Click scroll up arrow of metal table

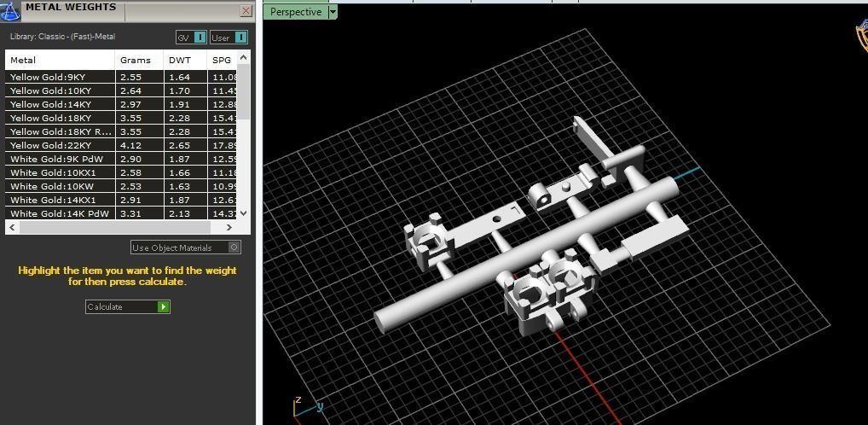coord(244,57)
